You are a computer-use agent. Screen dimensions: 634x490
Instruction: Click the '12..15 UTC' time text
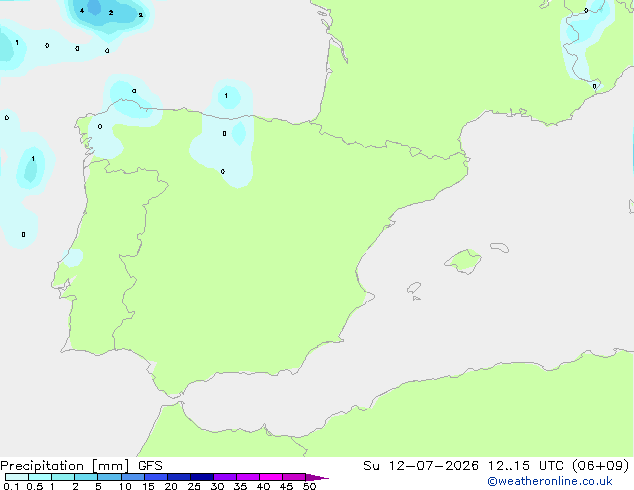tap(525, 466)
